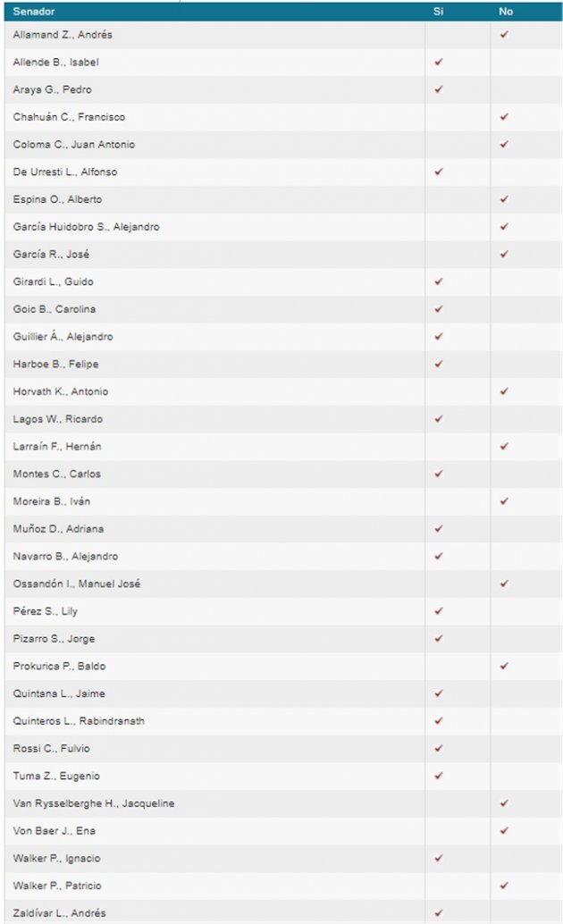The width and height of the screenshot is (563, 924).
Task: Select senator name Goic B., Carolina
Action: pos(55,309)
